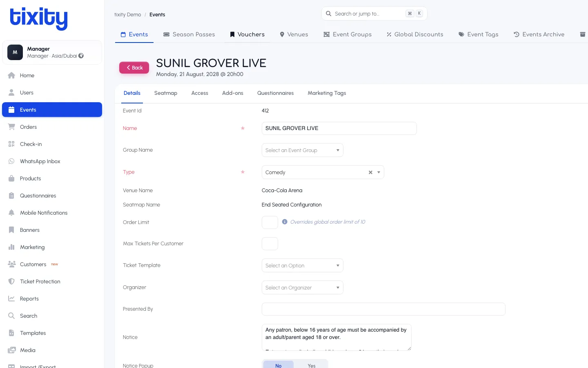Viewport: 588px width, 368px height.
Task: Switch to the Add-ons tab
Action: [x=233, y=93]
